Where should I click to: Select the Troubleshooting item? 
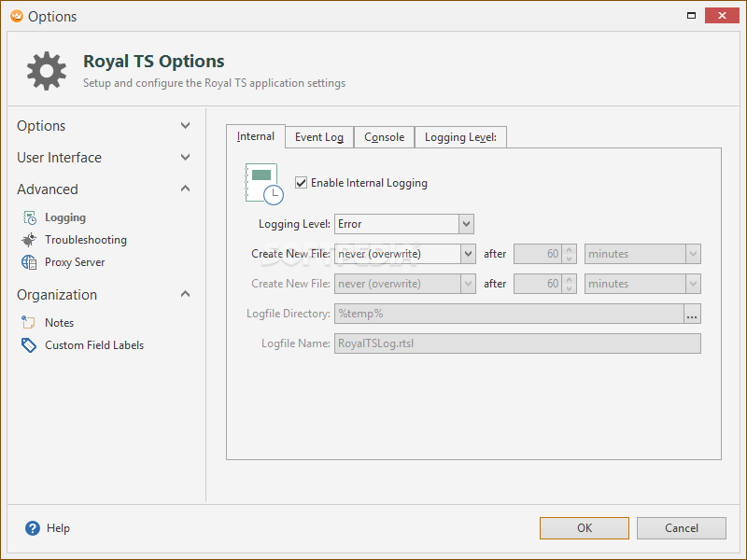click(86, 240)
